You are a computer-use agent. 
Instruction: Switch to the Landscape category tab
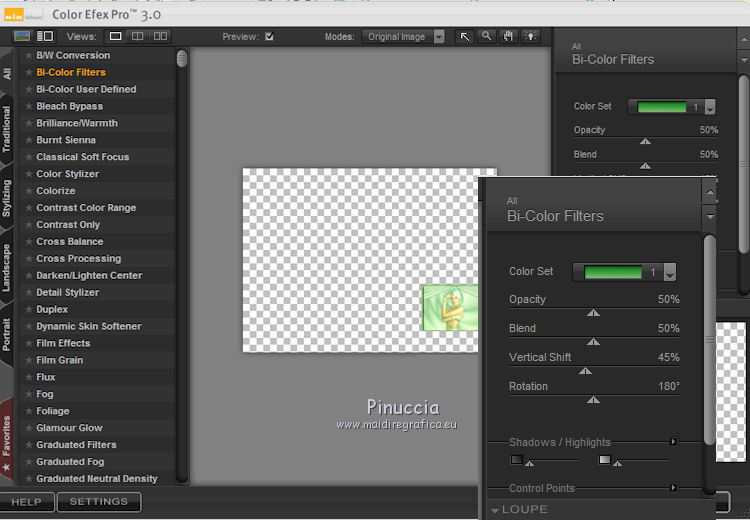click(x=7, y=268)
